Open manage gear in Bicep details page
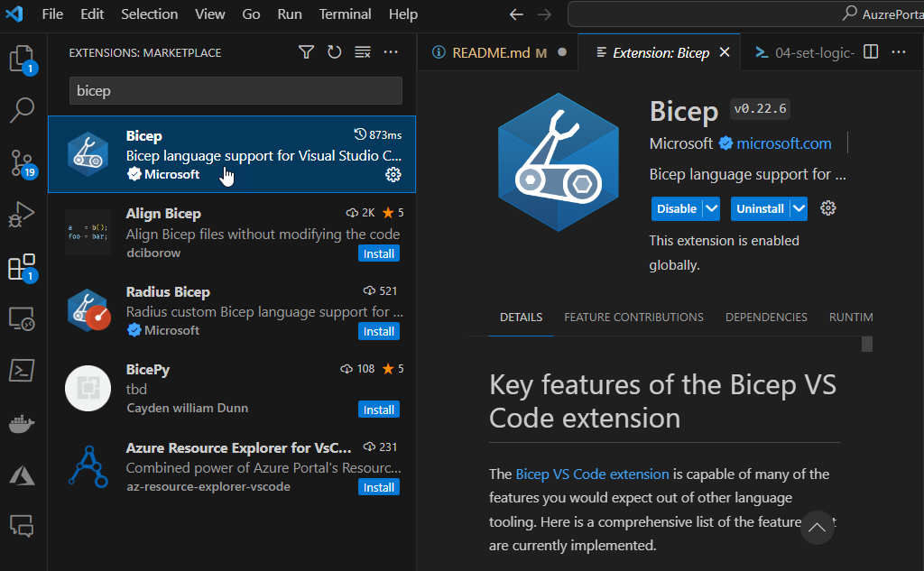This screenshot has height=571, width=924. pyautogui.click(x=828, y=208)
